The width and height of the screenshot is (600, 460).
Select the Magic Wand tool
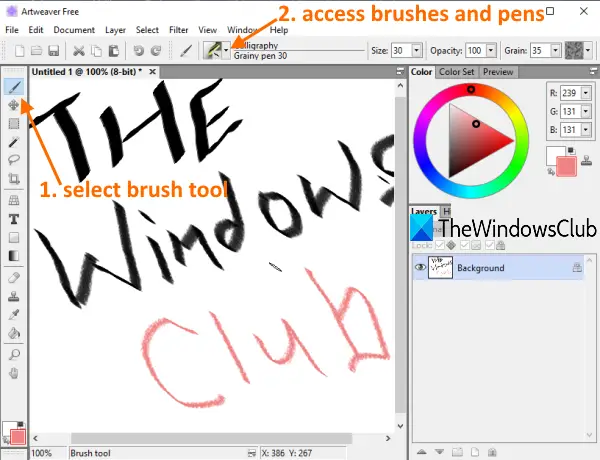point(14,142)
